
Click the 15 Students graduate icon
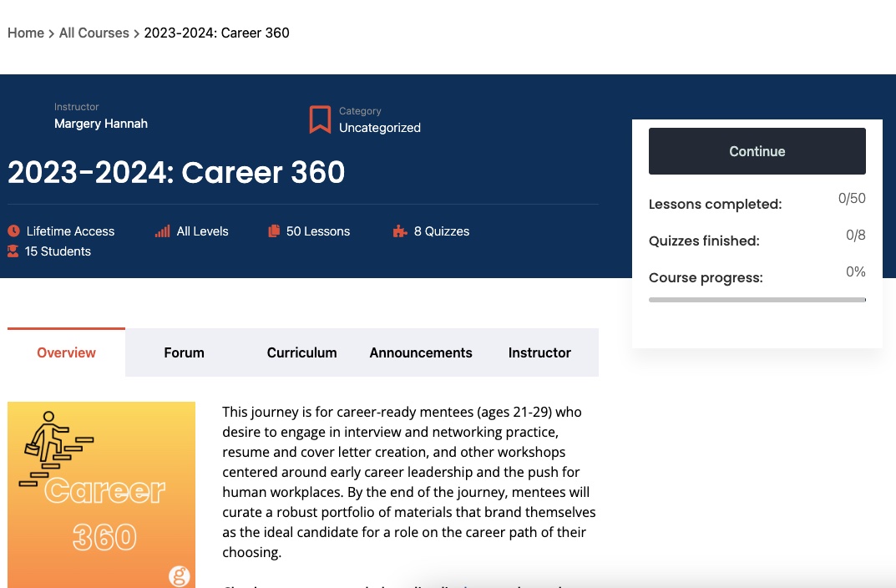click(x=13, y=251)
